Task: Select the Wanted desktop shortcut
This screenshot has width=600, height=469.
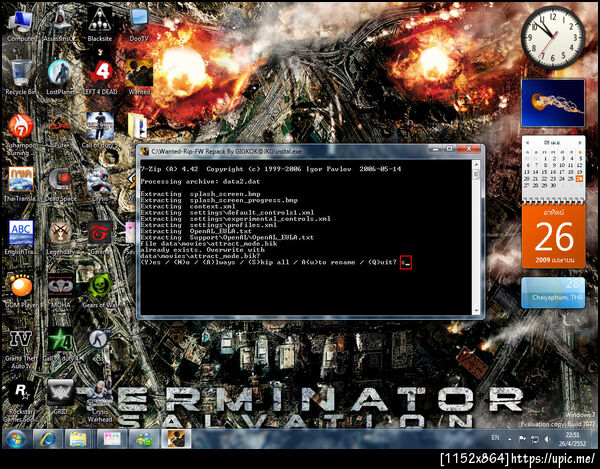Action: click(139, 77)
